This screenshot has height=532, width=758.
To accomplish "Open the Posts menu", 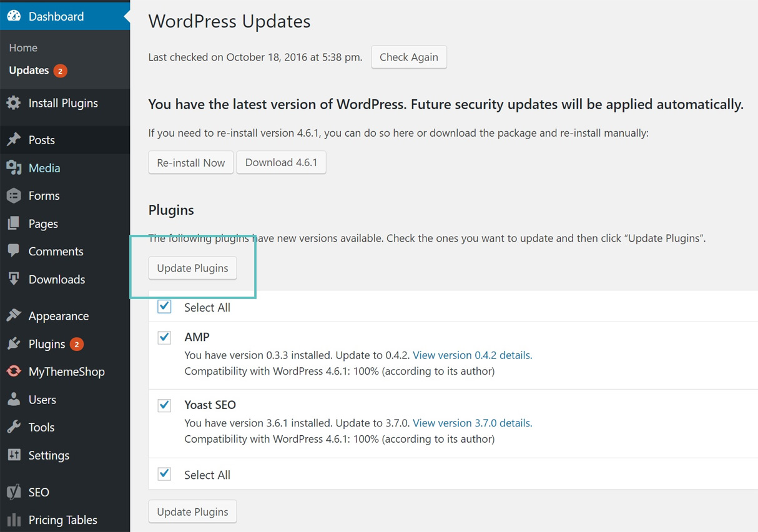I will (x=65, y=140).
